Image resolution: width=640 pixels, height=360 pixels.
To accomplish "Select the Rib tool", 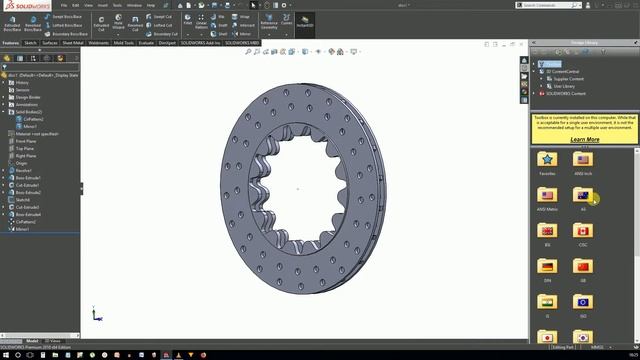I will coord(218,17).
